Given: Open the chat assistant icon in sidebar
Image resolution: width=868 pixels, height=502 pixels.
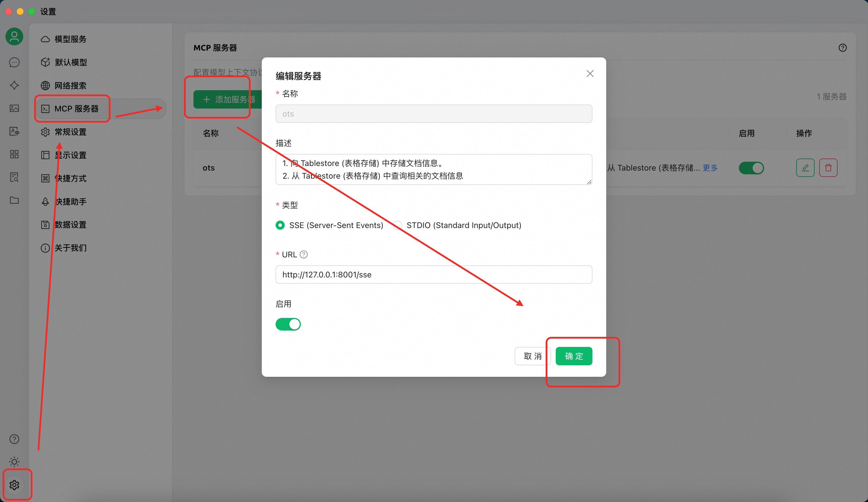Looking at the screenshot, I should tap(14, 62).
